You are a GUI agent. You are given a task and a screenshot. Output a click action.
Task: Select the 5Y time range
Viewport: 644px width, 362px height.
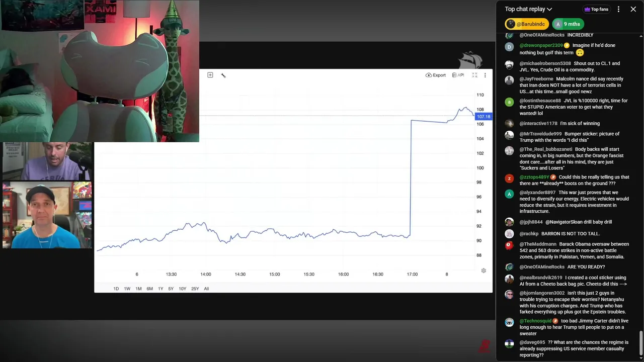(171, 289)
